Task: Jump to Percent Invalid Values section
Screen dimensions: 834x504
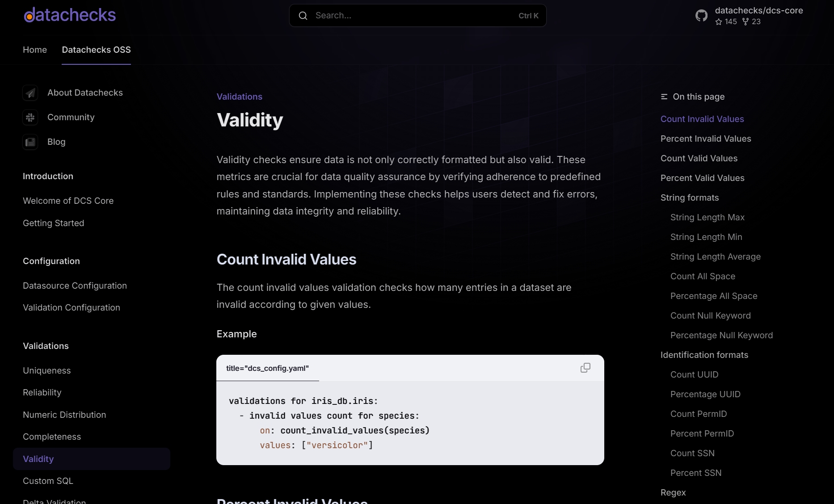Action: [705, 139]
